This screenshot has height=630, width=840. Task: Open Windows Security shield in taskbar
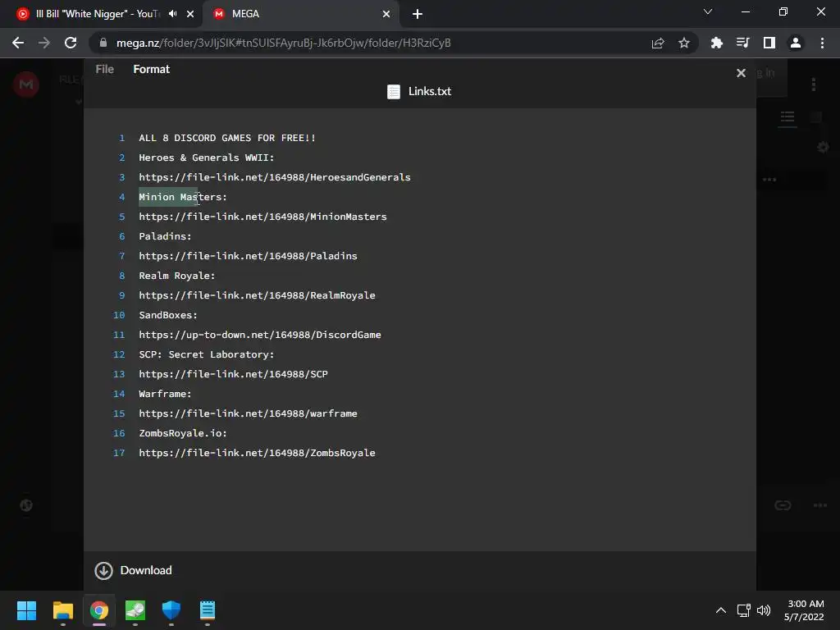coord(171,610)
